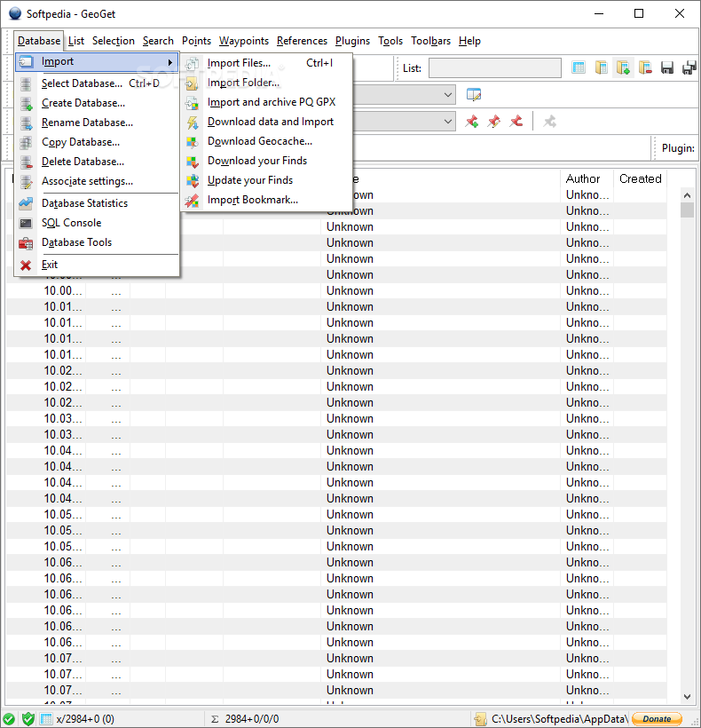This screenshot has height=728, width=701.
Task: Click the Database Statistics chart icon
Action: (x=26, y=203)
